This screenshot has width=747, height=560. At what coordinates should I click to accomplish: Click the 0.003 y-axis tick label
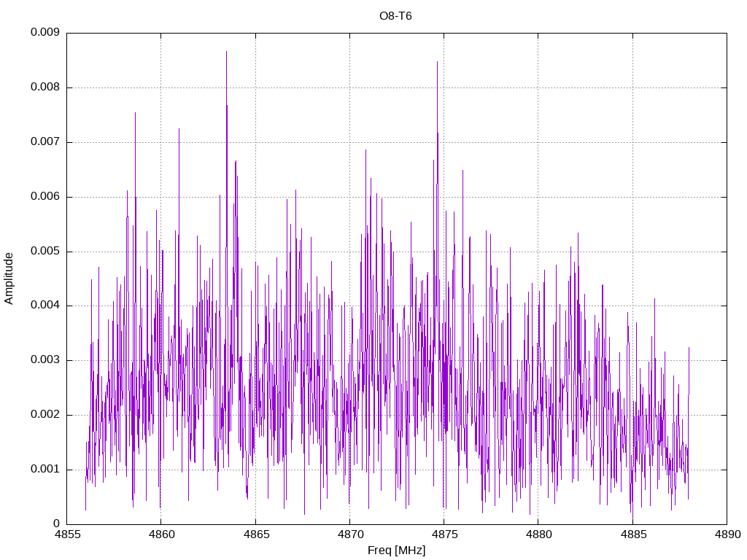click(45, 360)
